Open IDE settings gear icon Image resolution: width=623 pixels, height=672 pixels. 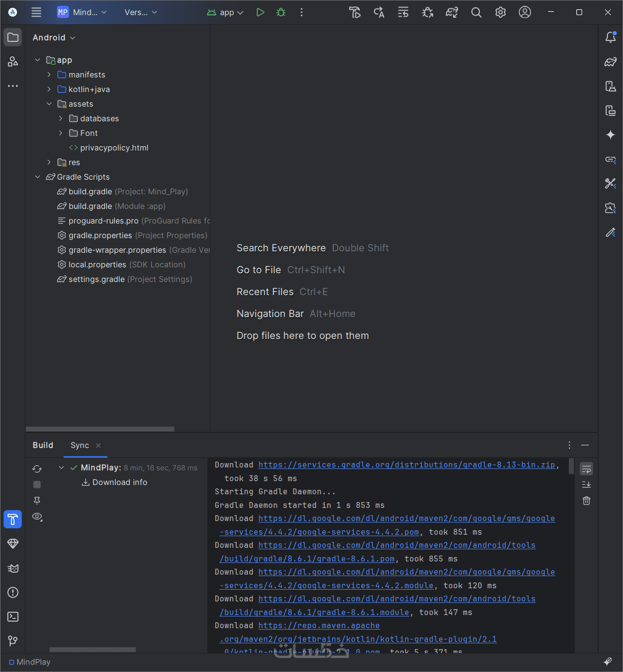click(x=500, y=12)
